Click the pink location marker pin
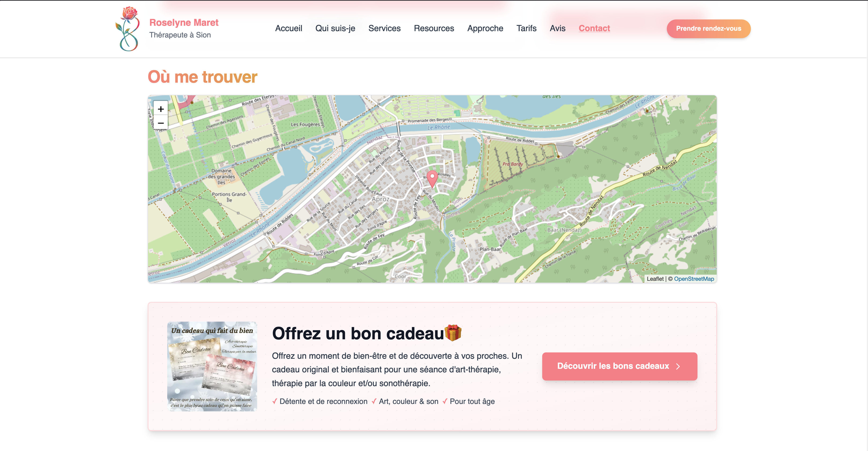This screenshot has width=868, height=451. 432,178
